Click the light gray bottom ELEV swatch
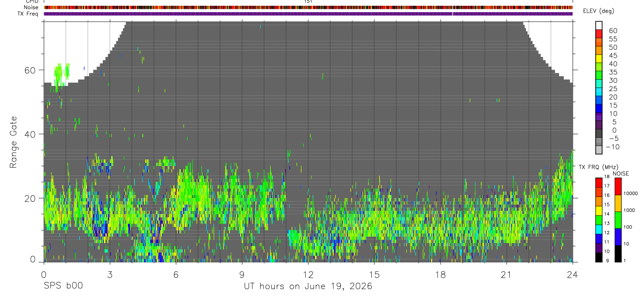Viewport: 644px width, 297px height. [x=598, y=150]
